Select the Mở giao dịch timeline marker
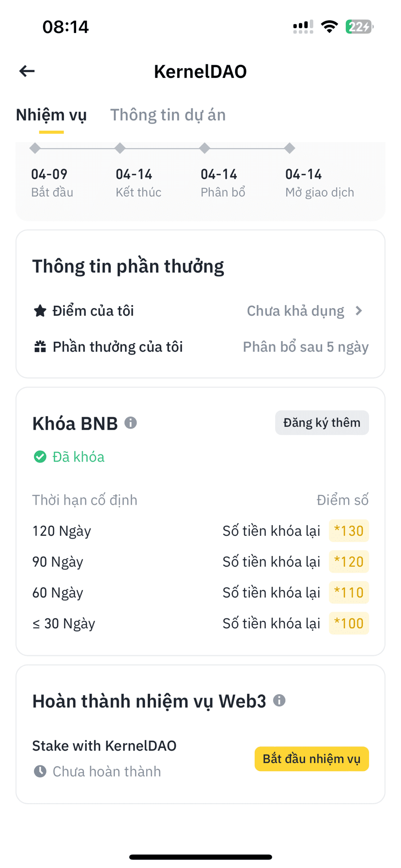This screenshot has width=401, height=868. [x=290, y=148]
